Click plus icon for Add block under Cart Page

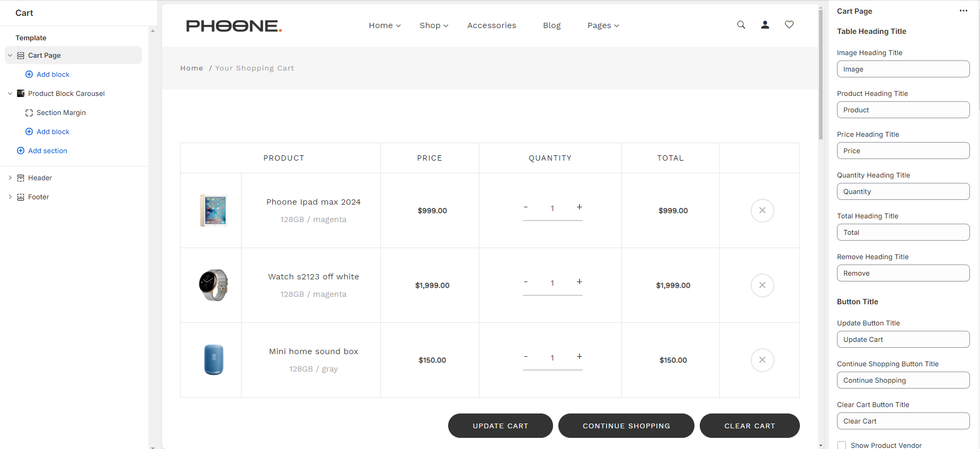pos(29,74)
